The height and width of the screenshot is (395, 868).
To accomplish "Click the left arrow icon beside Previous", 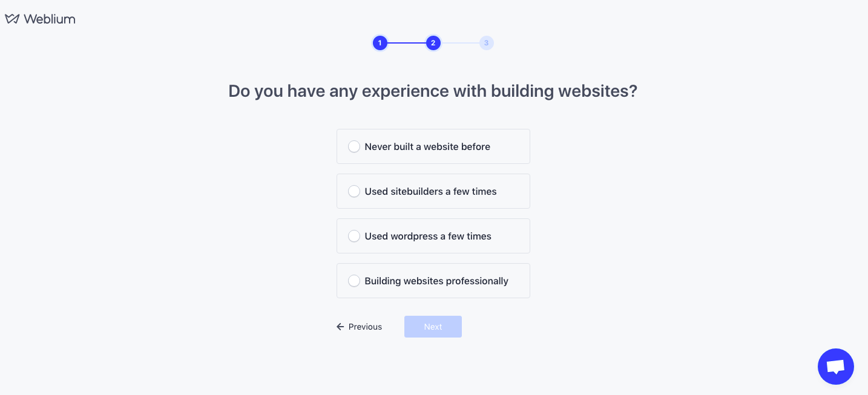I will pos(340,327).
